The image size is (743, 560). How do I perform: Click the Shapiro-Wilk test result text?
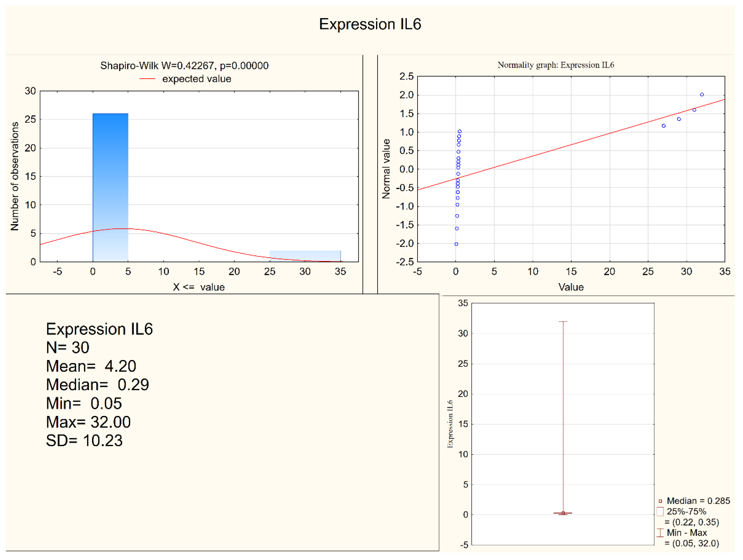[x=184, y=65]
